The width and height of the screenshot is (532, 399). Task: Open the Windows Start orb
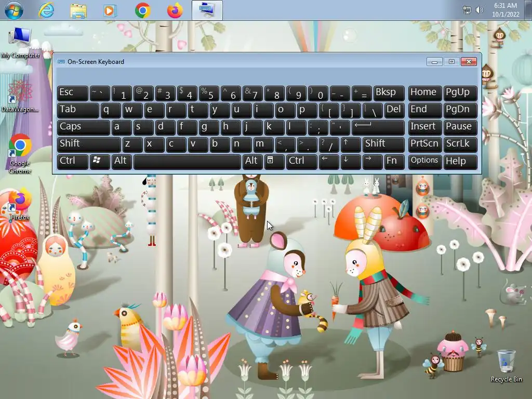14,10
